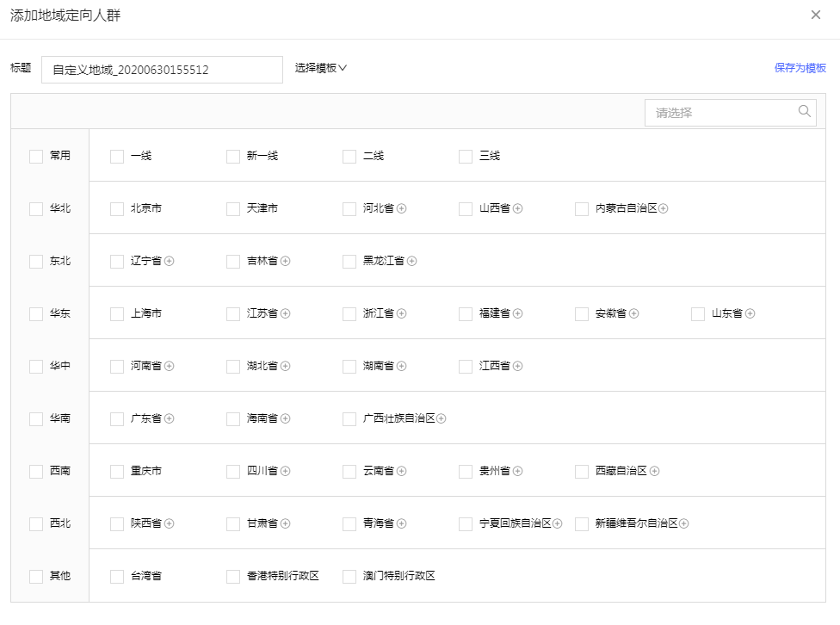Screen dimensions: 840x625
Task: Expand 山西省 cities with plus icon
Action: click(517, 208)
